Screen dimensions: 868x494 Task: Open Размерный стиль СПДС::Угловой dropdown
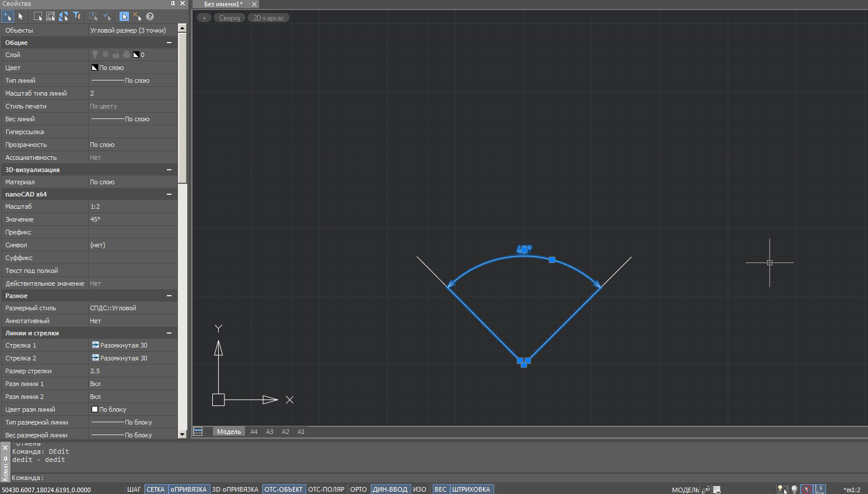click(132, 308)
